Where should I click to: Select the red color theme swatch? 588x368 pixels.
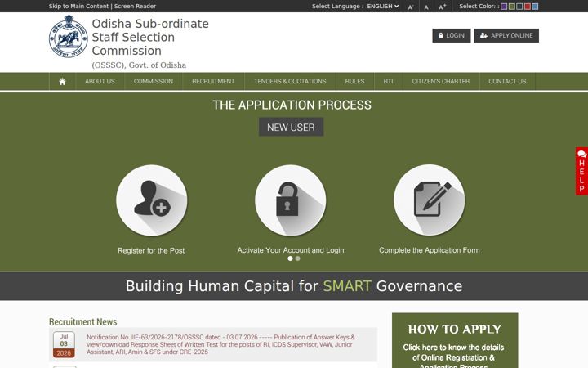tap(528, 7)
